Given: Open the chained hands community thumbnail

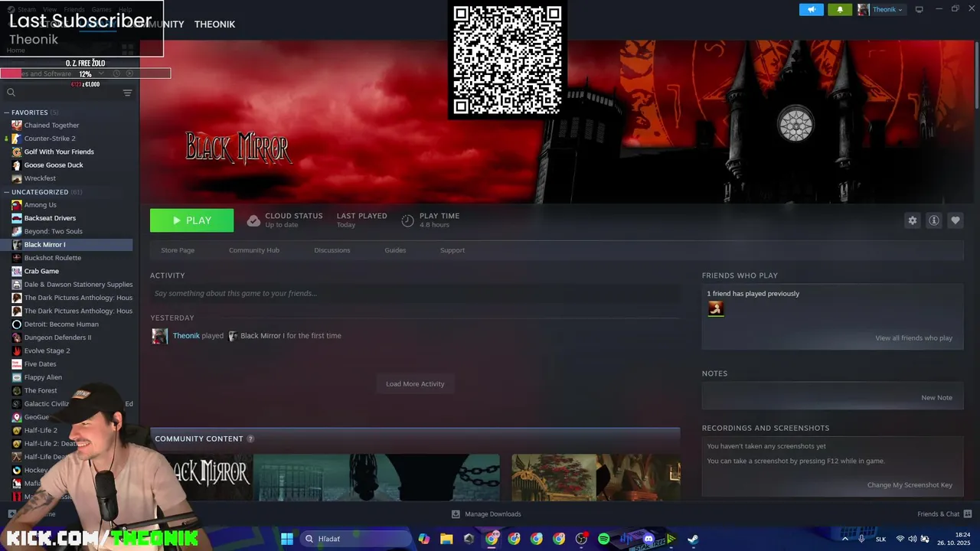Looking at the screenshot, I should [376, 478].
